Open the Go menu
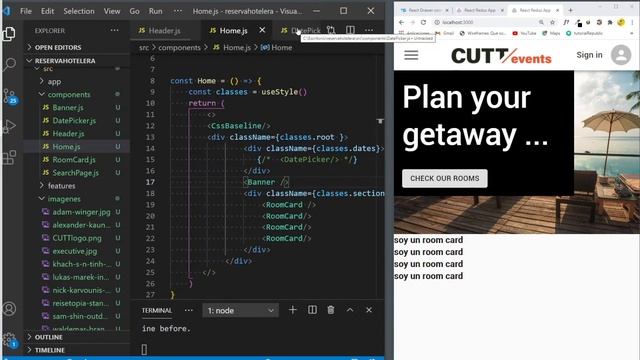640x360 pixels. (134, 11)
